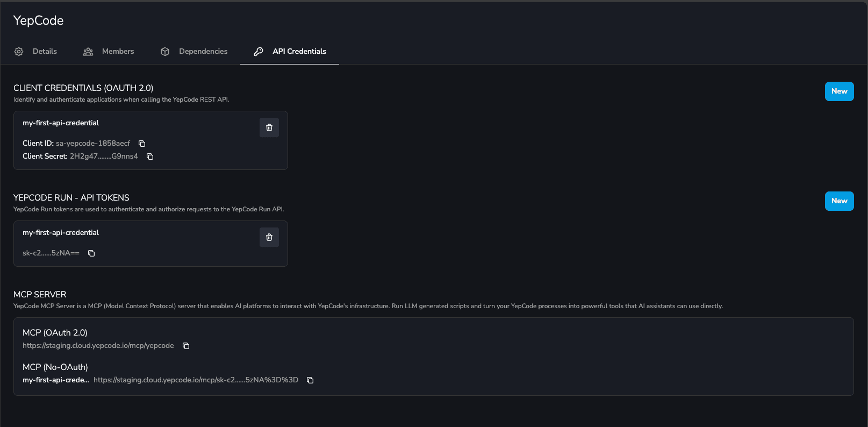Click my-first-api-credential name in API tokens card
The image size is (868, 427).
click(x=61, y=233)
